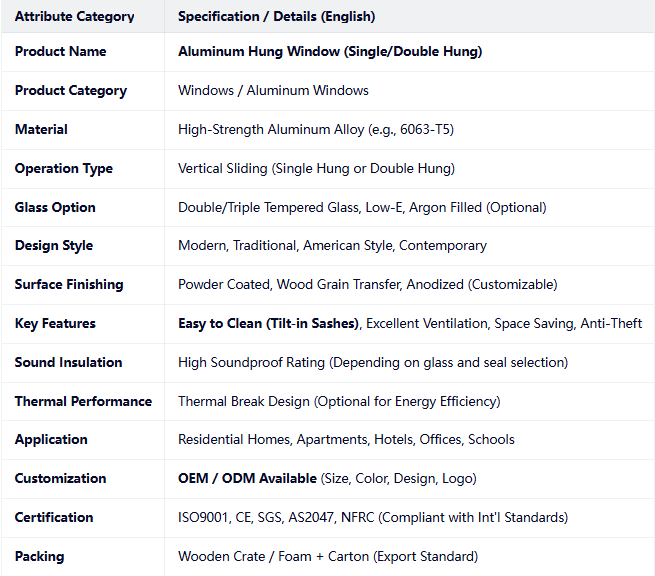The image size is (655, 576).
Task: Select the Operation Type label
Action: pyautogui.click(x=64, y=168)
